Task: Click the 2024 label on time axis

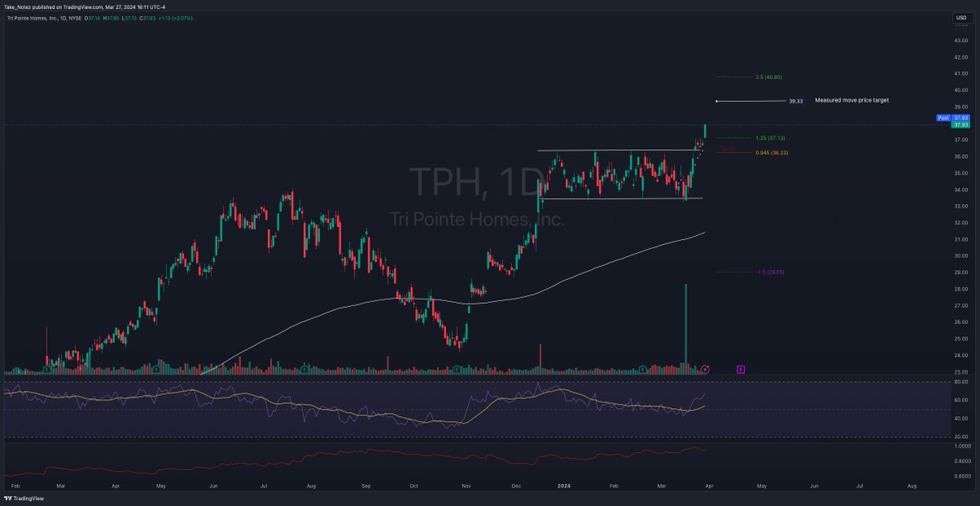Action: pyautogui.click(x=563, y=486)
